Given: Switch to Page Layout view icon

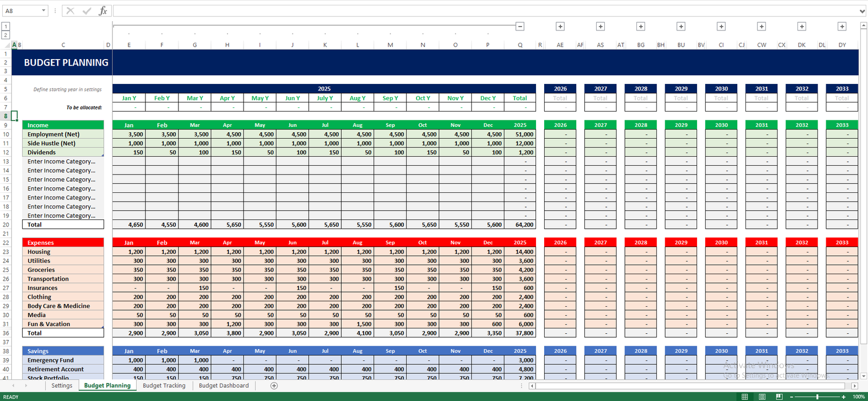Looking at the screenshot, I should click(x=762, y=397).
